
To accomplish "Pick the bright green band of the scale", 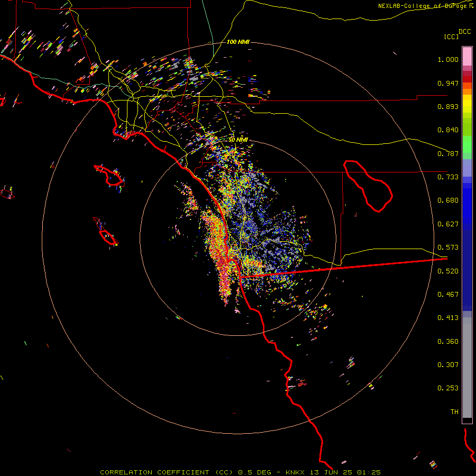I will coord(467,144).
